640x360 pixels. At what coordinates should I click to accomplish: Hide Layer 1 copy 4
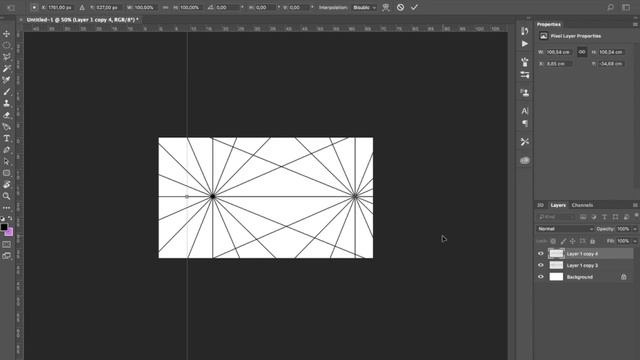(x=541, y=253)
